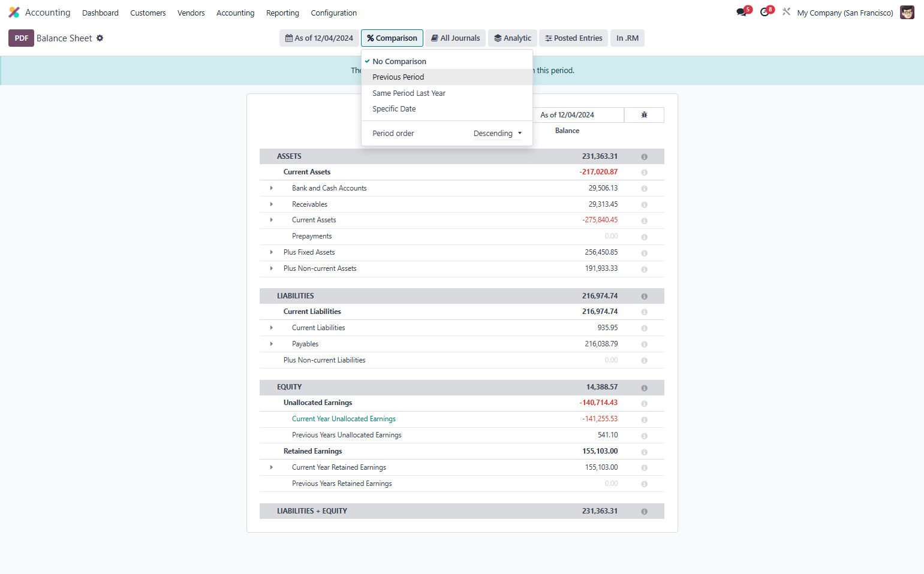This screenshot has width=924, height=574.
Task: Open the Balance Sheet settings gear
Action: tap(100, 38)
